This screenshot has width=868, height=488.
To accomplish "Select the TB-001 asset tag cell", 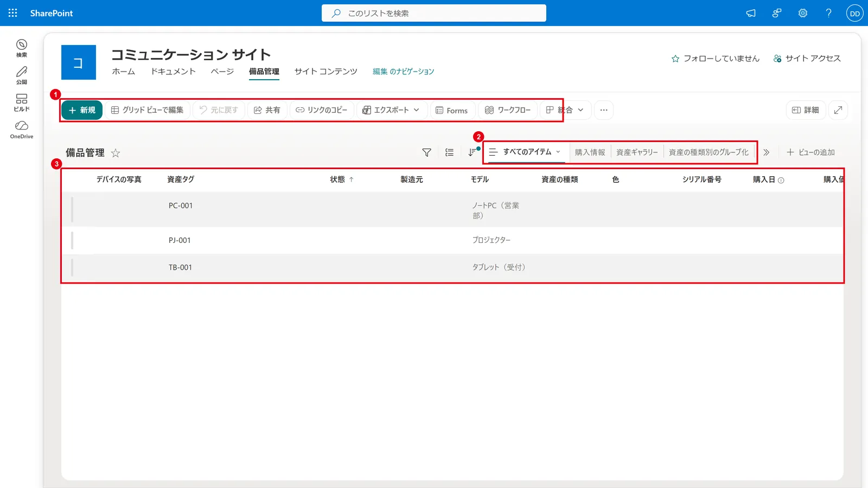I will pyautogui.click(x=180, y=267).
